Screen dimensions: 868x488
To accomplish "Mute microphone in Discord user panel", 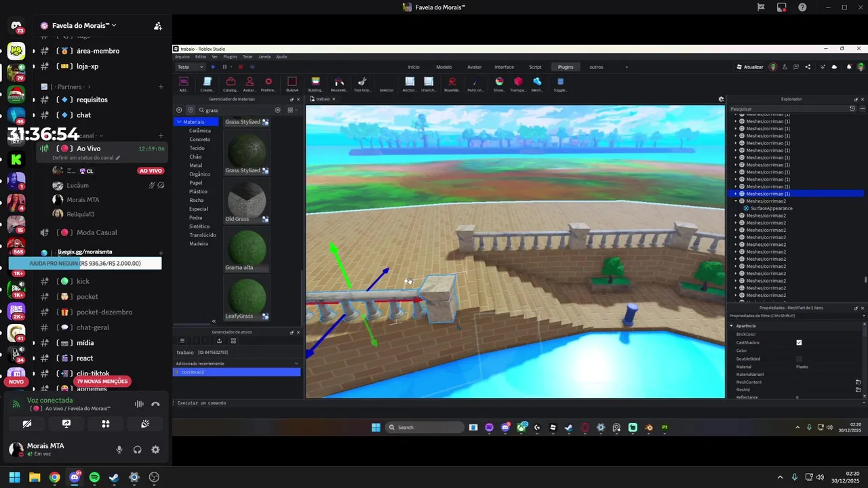I will [119, 449].
